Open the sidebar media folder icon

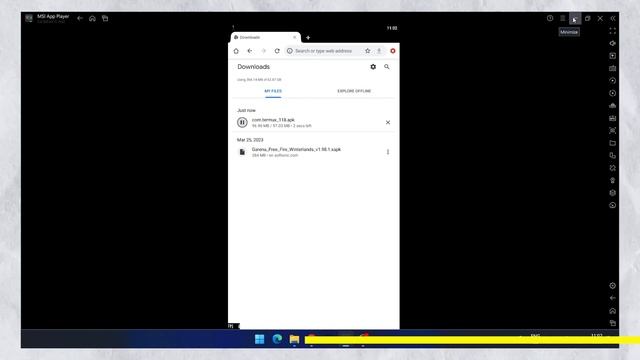coord(613,143)
